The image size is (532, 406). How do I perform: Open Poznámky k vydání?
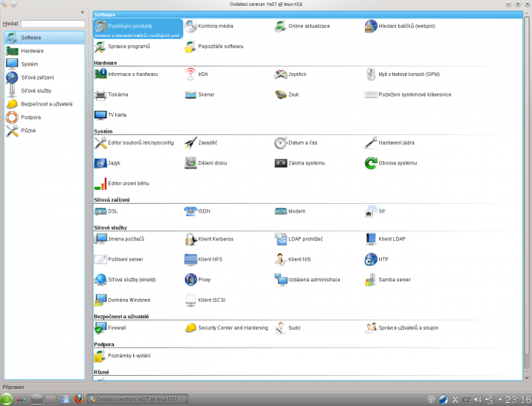pos(122,356)
